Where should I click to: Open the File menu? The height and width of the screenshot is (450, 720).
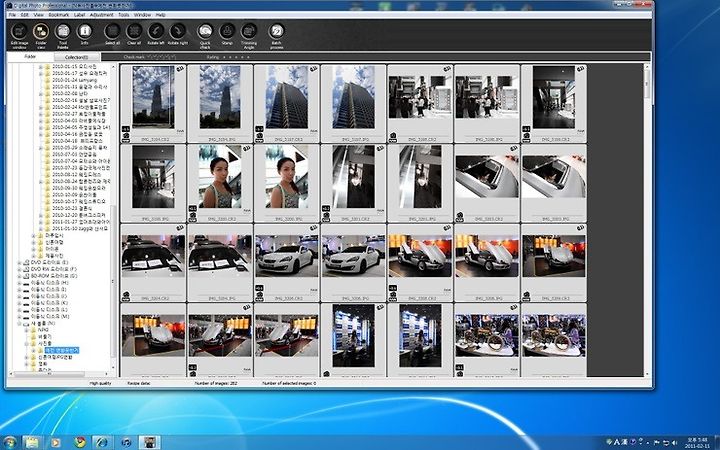(x=12, y=15)
